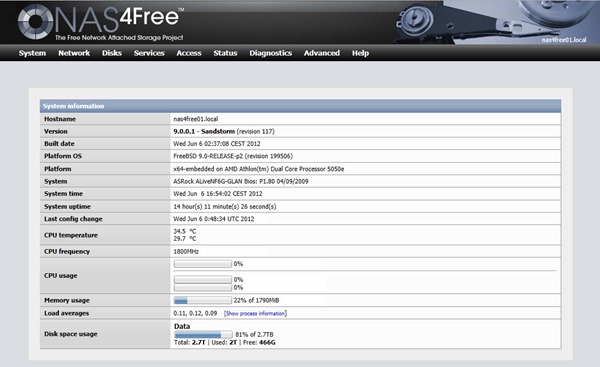Click FreeBSD 9.0-RELEASE-p2 platform OS value
Viewport: 600px width, 367px height.
coord(233,156)
